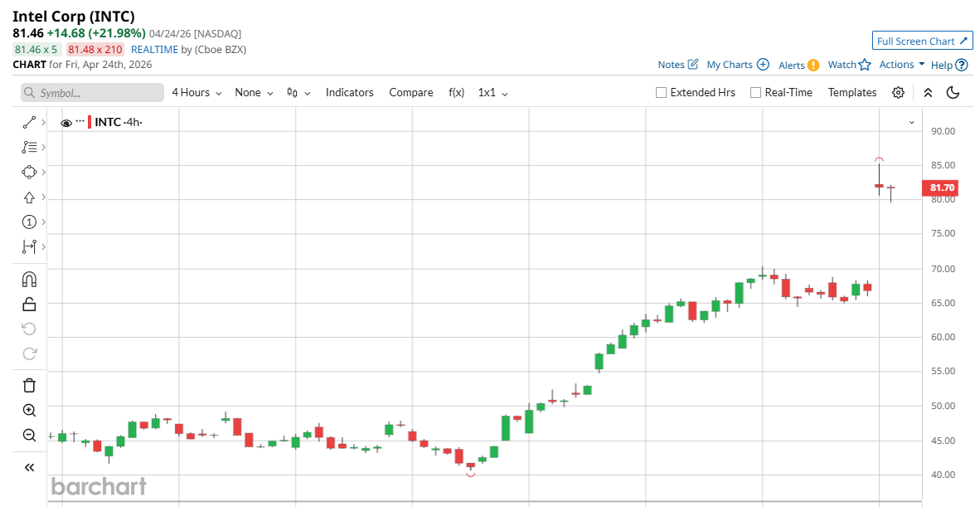Click the Notes pencil icon
Screen dimensions: 980x507
[x=692, y=65]
